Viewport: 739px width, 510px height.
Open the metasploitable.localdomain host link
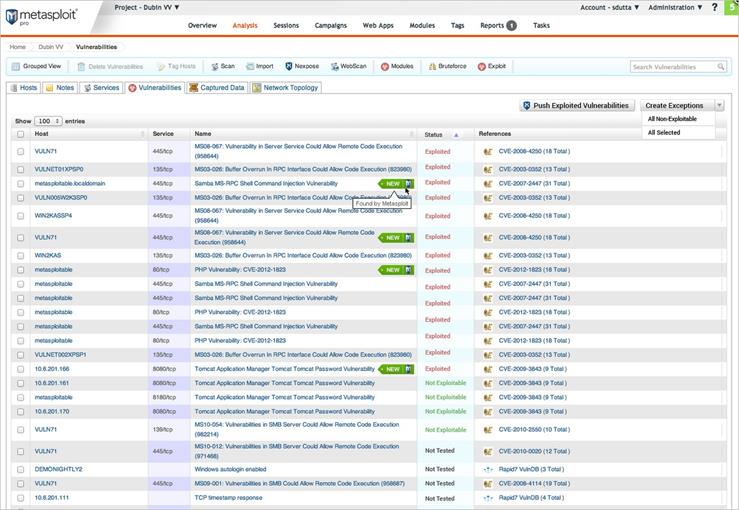70,183
